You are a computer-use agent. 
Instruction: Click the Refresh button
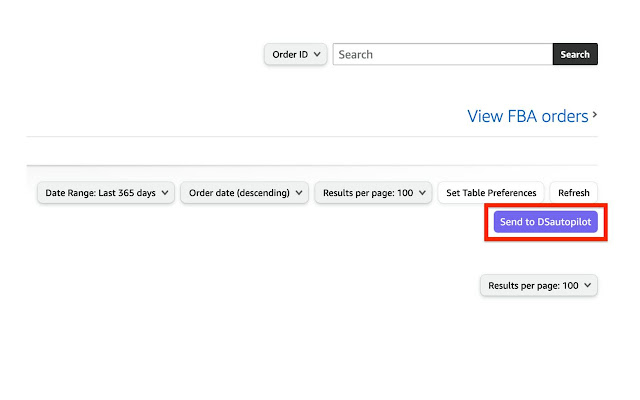click(573, 193)
